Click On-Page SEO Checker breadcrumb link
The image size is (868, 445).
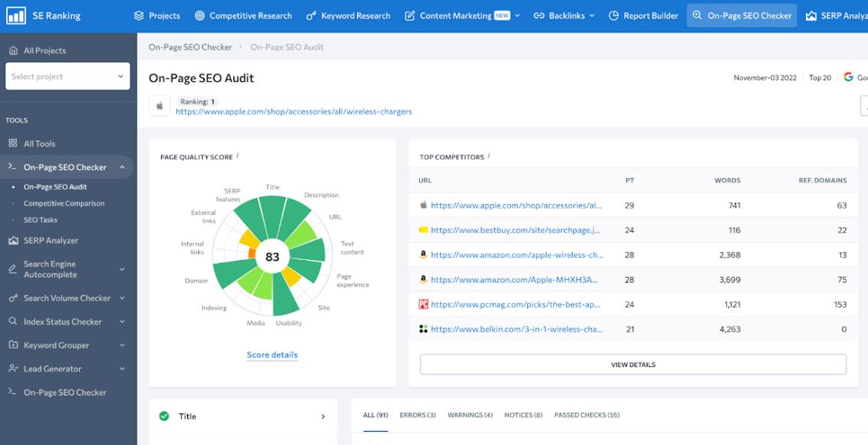click(x=190, y=47)
